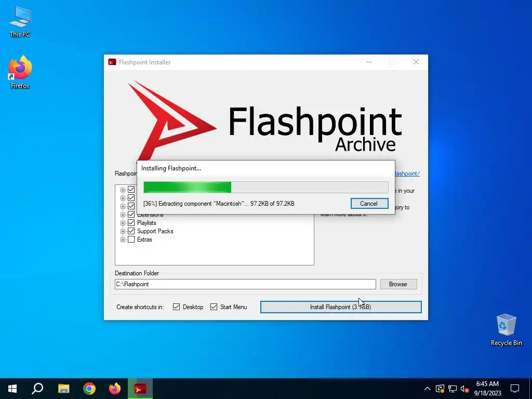Toggle the Extensions component checkbox
The height and width of the screenshot is (399, 532).
click(x=131, y=215)
